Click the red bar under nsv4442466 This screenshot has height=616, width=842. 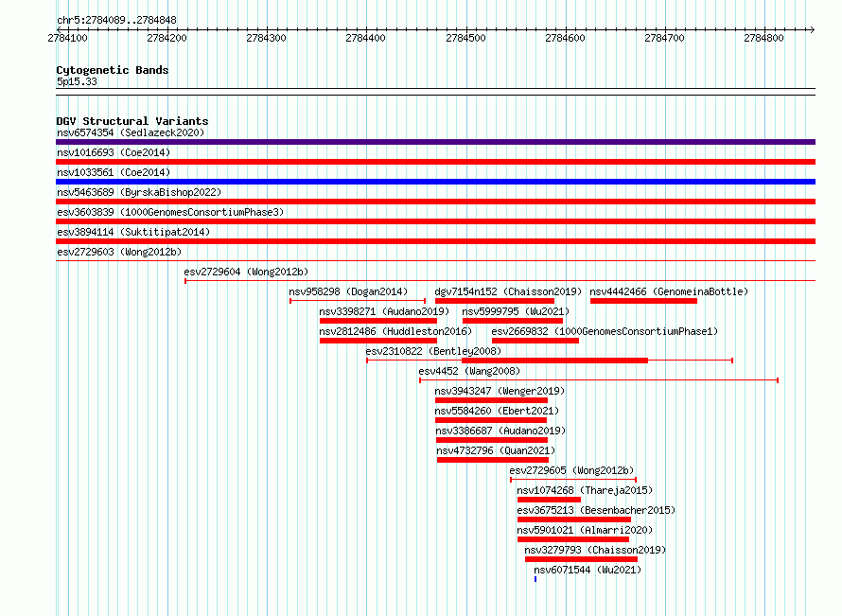click(x=644, y=301)
